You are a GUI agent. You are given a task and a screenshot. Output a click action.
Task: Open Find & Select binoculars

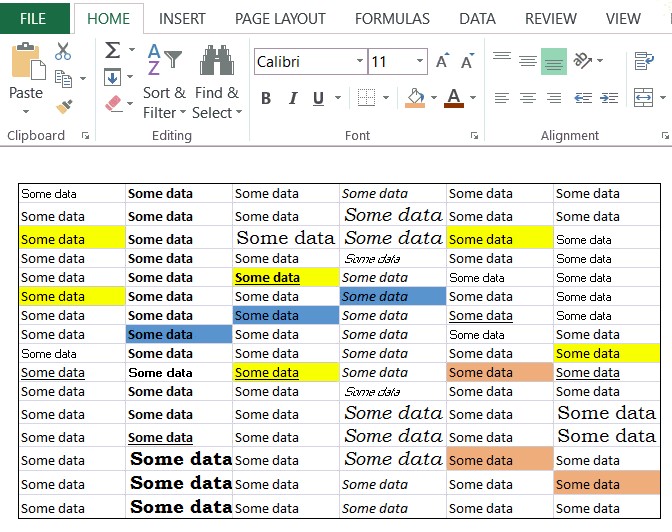click(x=216, y=60)
